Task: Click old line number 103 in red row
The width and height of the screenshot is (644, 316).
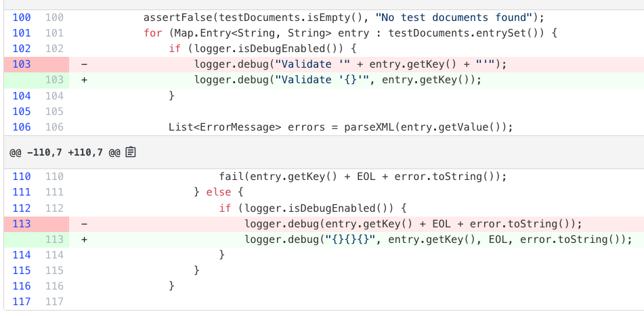Action: pyautogui.click(x=22, y=64)
